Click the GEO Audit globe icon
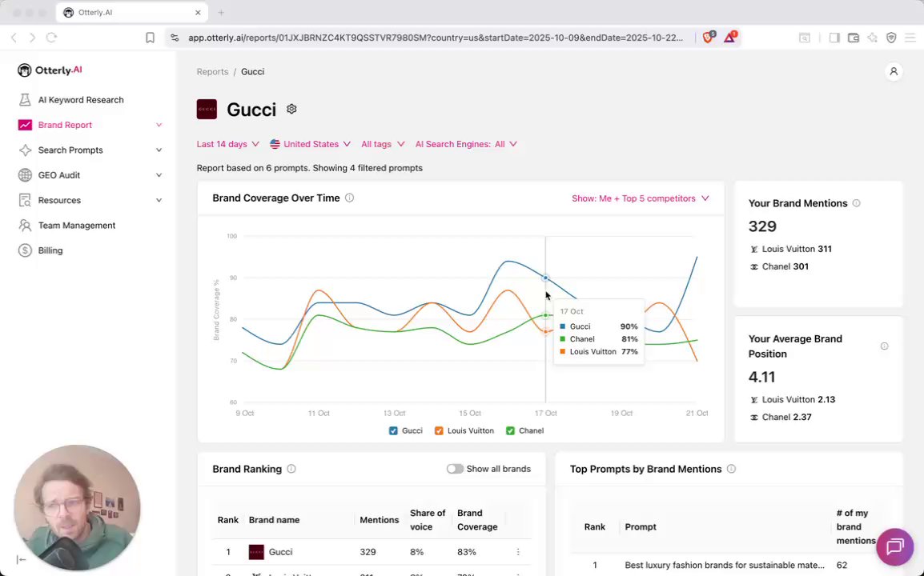The height and width of the screenshot is (576, 924). point(25,175)
